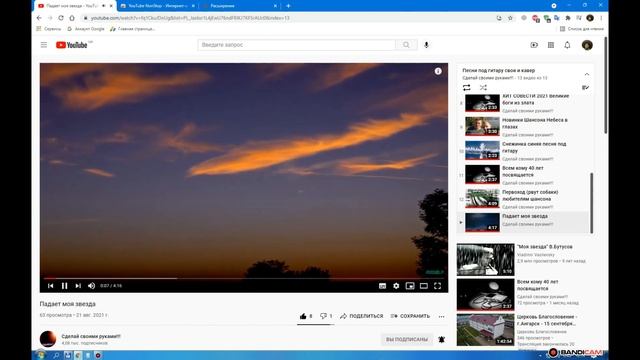
Task: Click the browser address bar
Action: coord(286,18)
